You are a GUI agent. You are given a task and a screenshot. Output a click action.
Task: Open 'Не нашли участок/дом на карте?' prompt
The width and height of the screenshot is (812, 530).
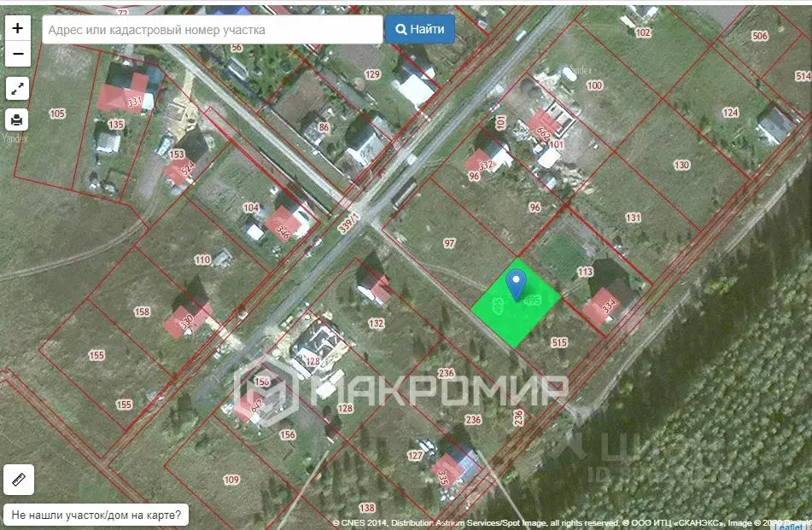pos(96,515)
